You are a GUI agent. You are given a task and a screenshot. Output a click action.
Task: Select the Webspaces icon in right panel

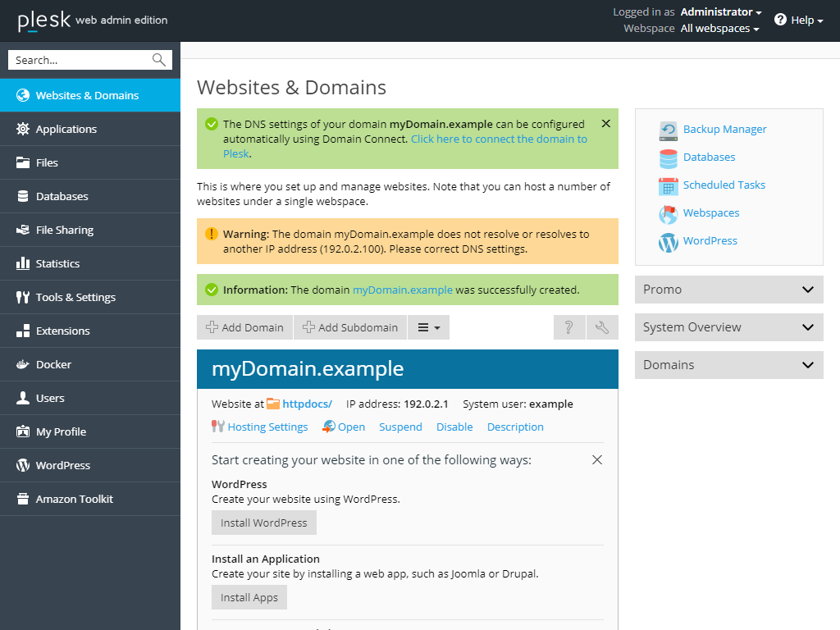(668, 212)
